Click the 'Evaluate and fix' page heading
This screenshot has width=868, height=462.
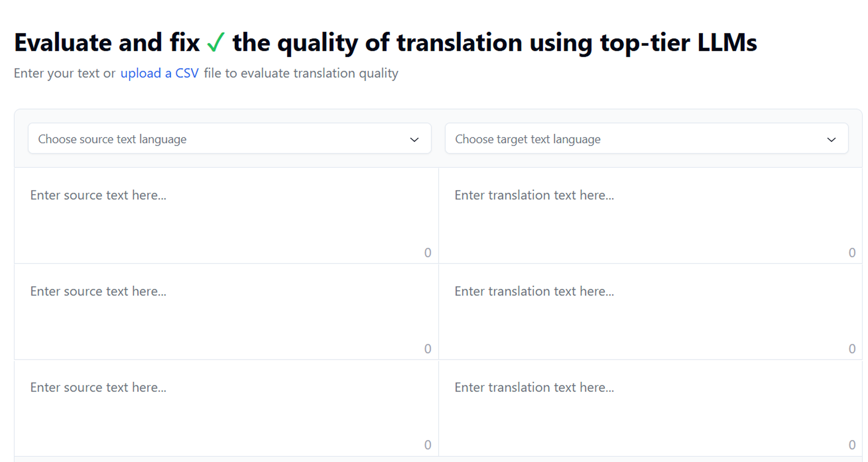(x=107, y=43)
